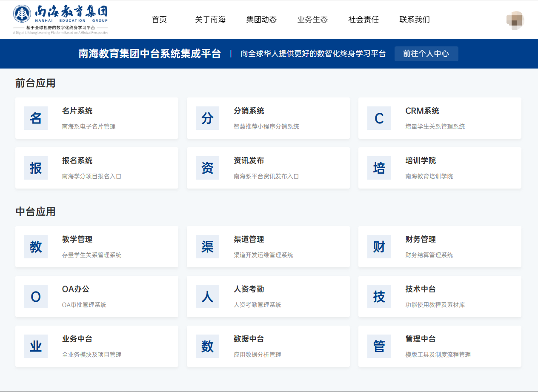Open the 技术中台 title link
Image resolution: width=538 pixels, height=392 pixels.
[421, 289]
